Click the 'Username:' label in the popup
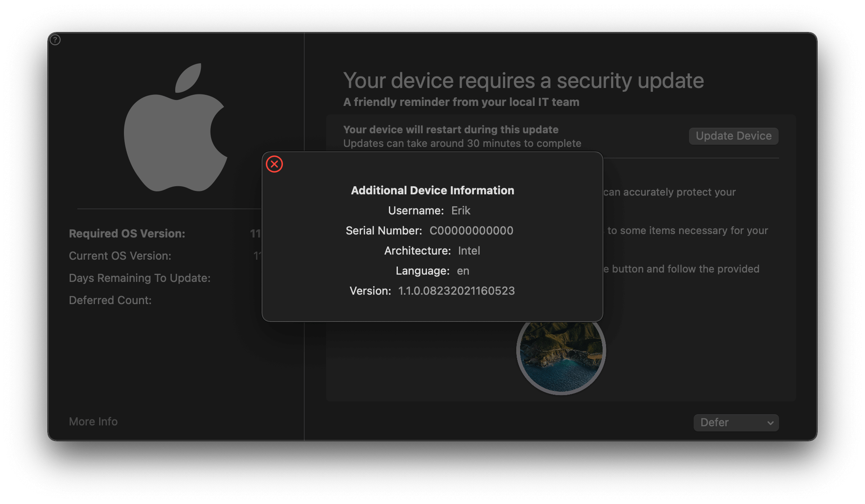The height and width of the screenshot is (504, 865). click(416, 211)
